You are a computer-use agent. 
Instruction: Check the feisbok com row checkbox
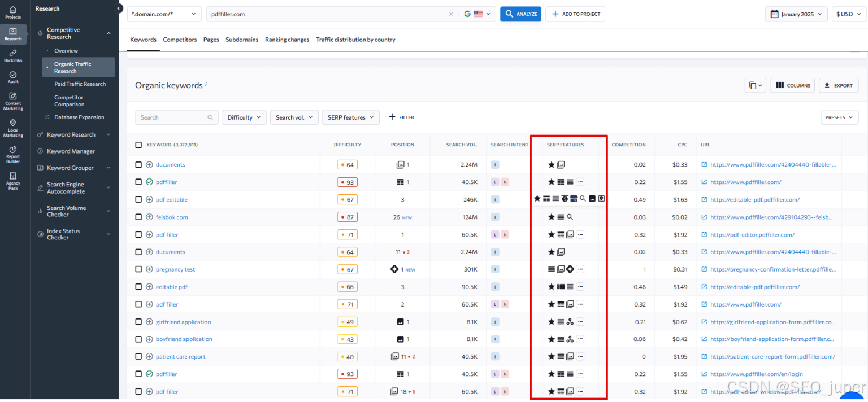pyautogui.click(x=138, y=217)
